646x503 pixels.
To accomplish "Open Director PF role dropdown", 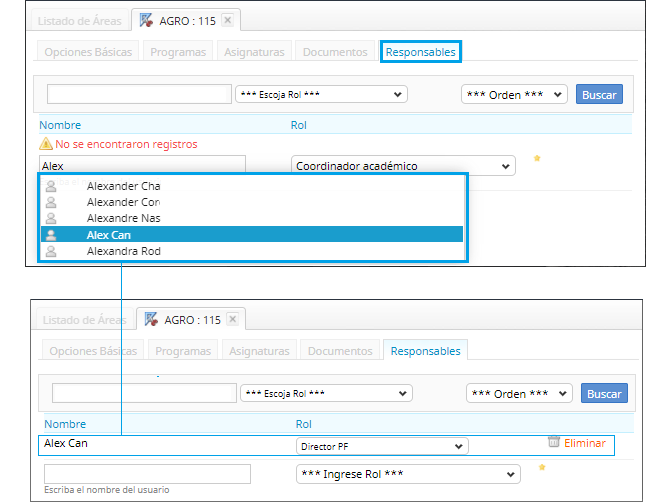I will [x=382, y=446].
